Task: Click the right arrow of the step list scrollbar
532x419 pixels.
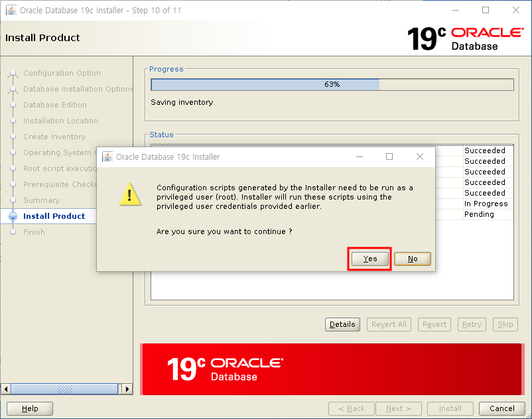Action: point(127,389)
